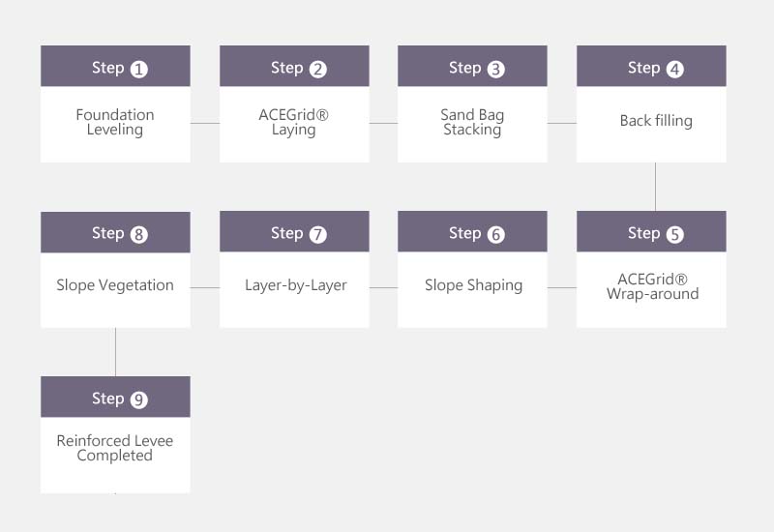Click the circled number 2 icon

pyautogui.click(x=318, y=69)
